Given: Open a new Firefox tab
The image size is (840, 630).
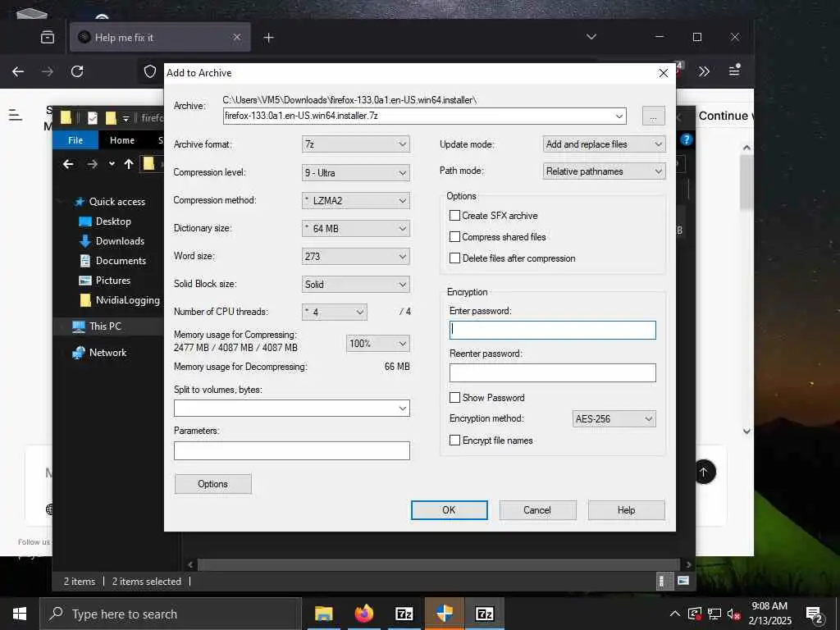Looking at the screenshot, I should 269,38.
